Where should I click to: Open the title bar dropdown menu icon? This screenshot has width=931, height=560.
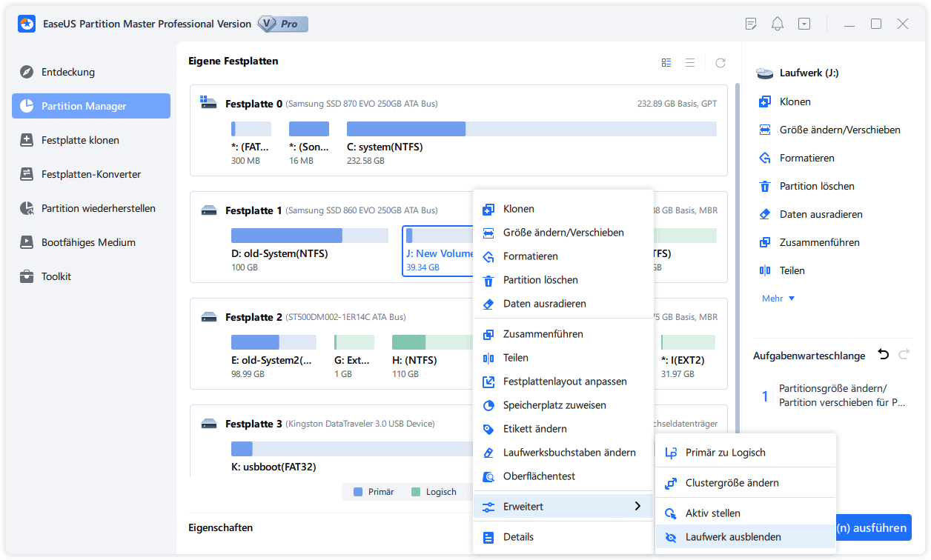[x=804, y=24]
